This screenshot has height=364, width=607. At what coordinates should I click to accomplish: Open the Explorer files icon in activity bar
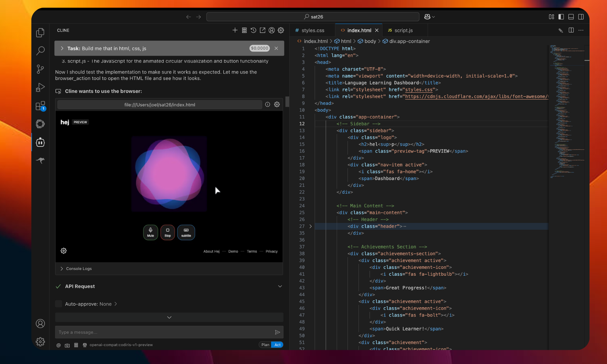coord(40,33)
